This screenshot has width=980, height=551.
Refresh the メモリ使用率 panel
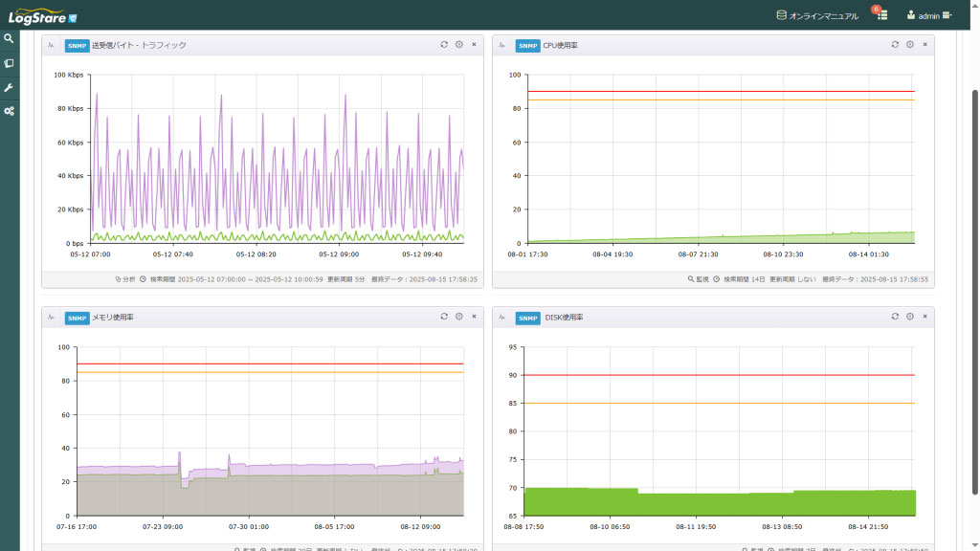tap(444, 317)
